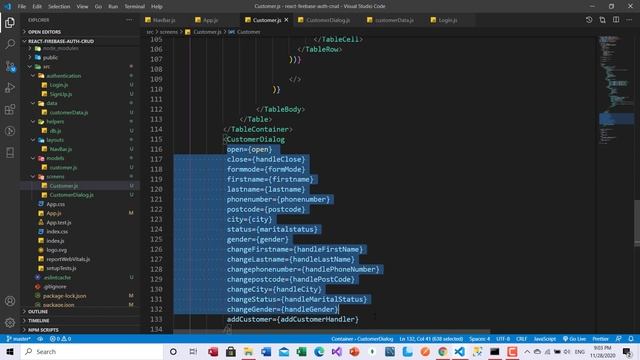Open the Source Control view

(10, 66)
